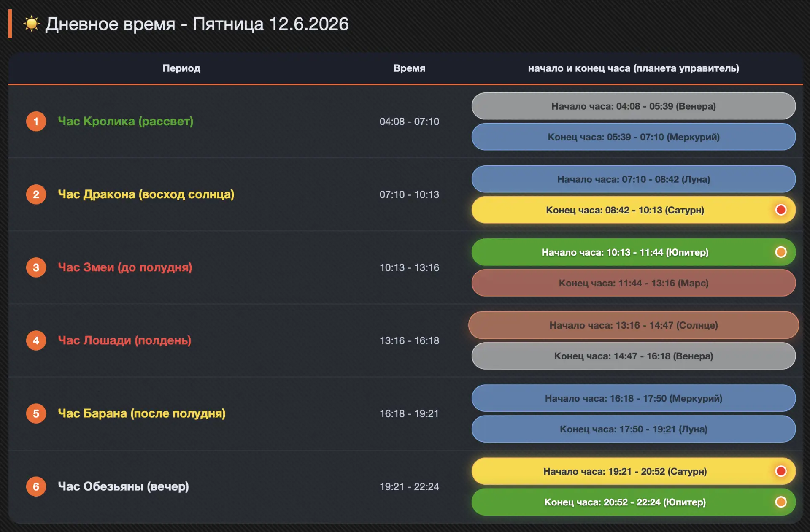Click the number 2 badge for Час Дракона
Image resolution: width=810 pixels, height=532 pixels.
(36, 194)
